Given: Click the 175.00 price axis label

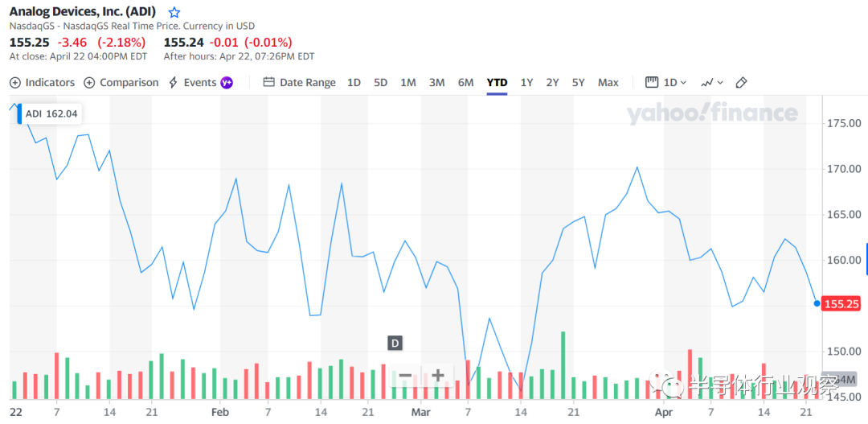Looking at the screenshot, I should (842, 122).
